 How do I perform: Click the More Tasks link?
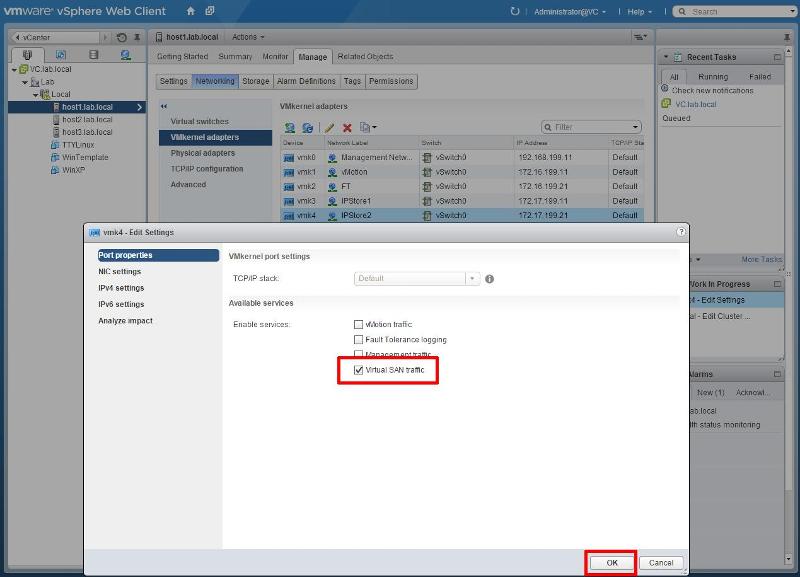coord(761,259)
